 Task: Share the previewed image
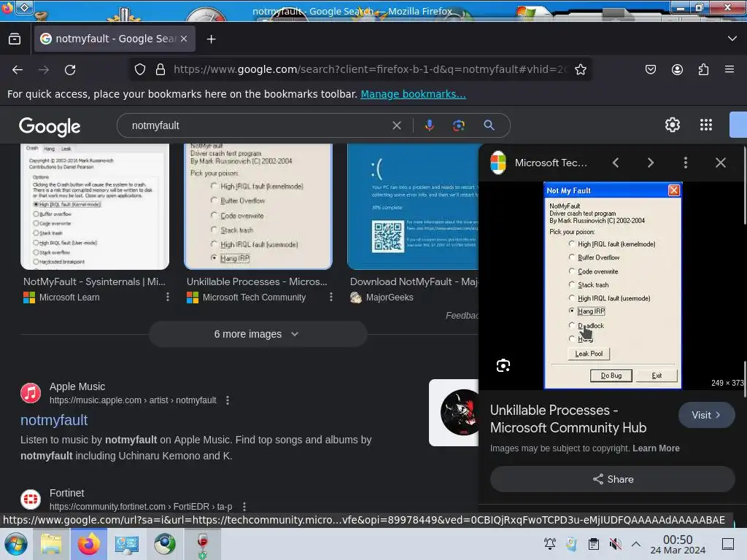(613, 479)
